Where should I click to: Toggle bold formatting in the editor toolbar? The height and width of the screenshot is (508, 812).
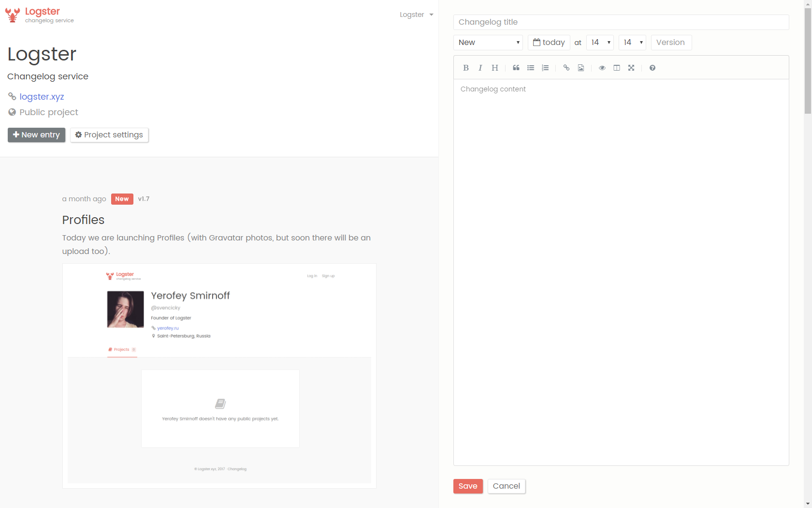465,68
